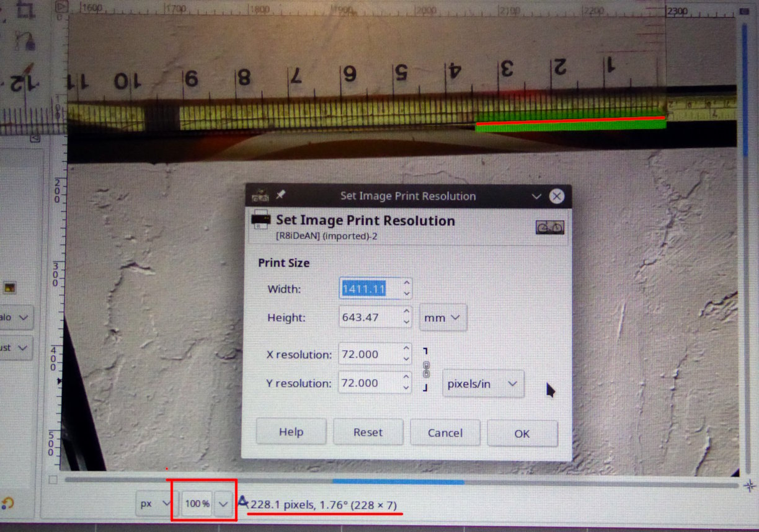Decrease Y resolution with the down stepper
Image resolution: width=759 pixels, height=532 pixels.
pos(406,388)
